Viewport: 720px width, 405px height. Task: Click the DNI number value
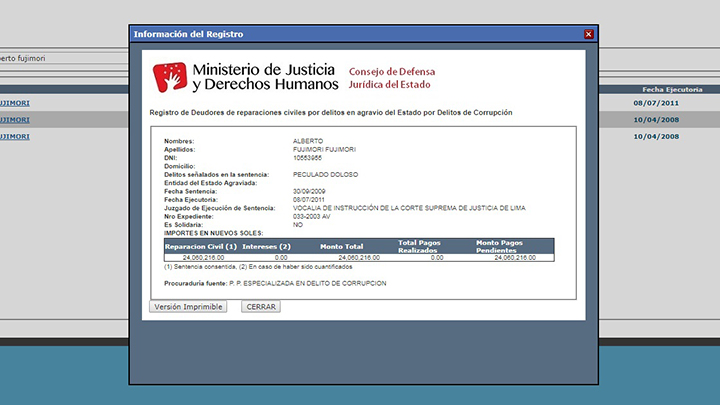coord(307,158)
